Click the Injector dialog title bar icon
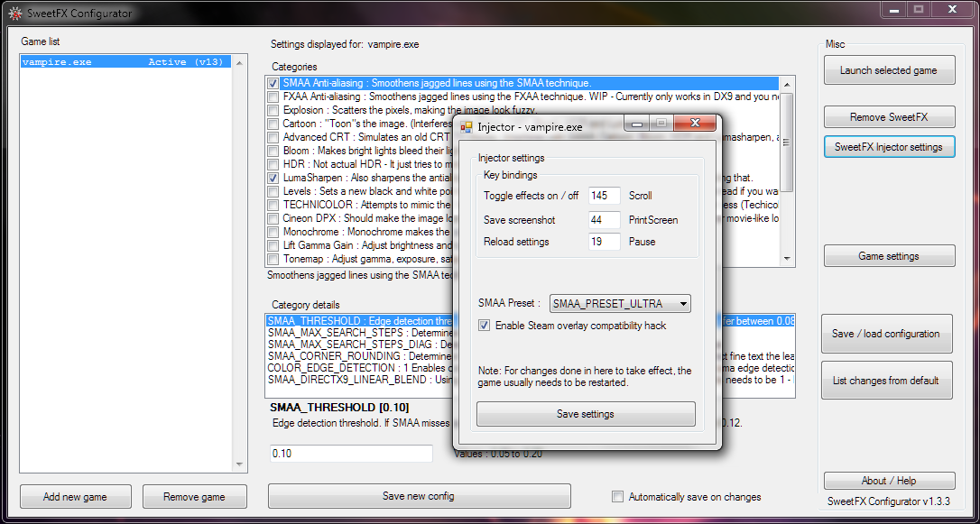980x524 pixels. click(467, 127)
